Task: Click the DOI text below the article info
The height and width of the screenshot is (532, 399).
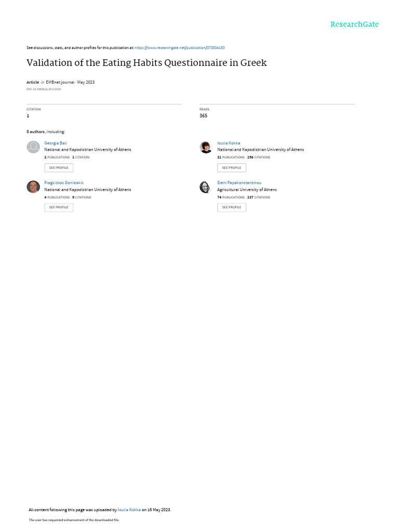Action: (x=44, y=89)
